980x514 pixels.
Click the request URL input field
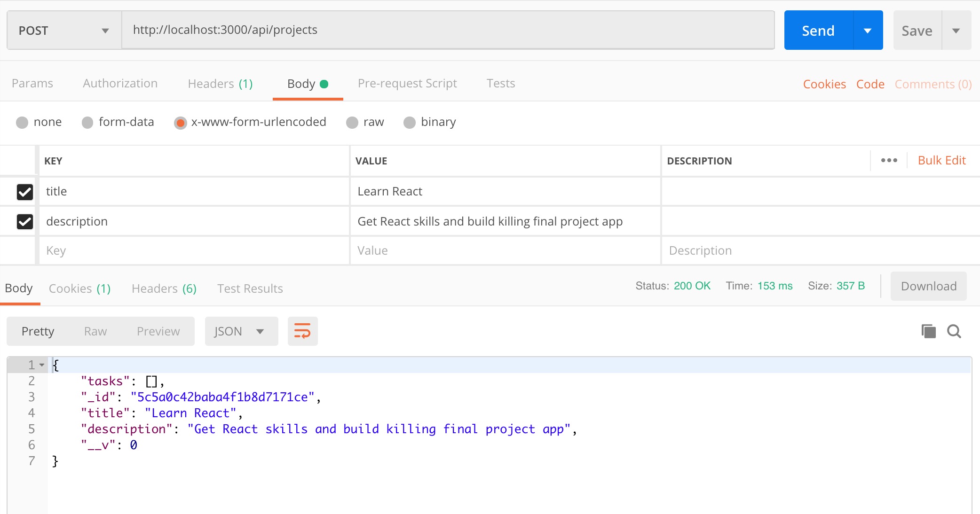pyautogui.click(x=447, y=30)
